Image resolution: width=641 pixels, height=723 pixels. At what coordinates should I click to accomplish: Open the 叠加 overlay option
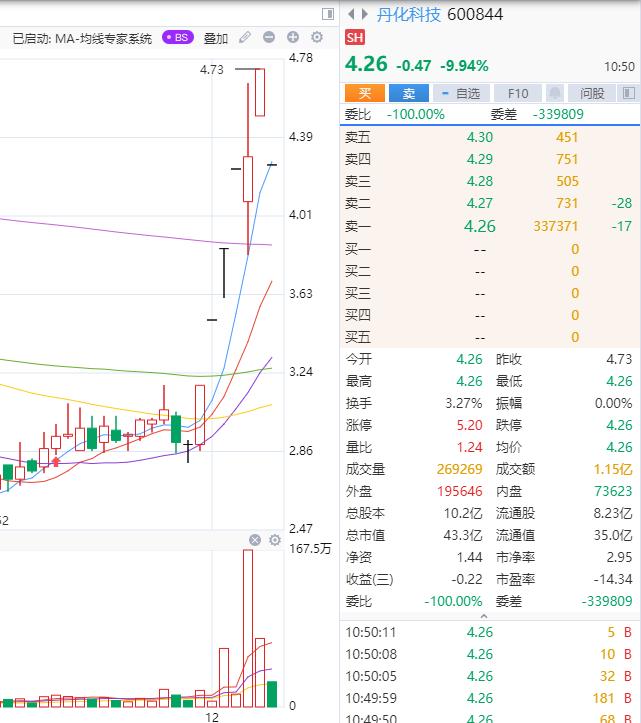pos(216,38)
